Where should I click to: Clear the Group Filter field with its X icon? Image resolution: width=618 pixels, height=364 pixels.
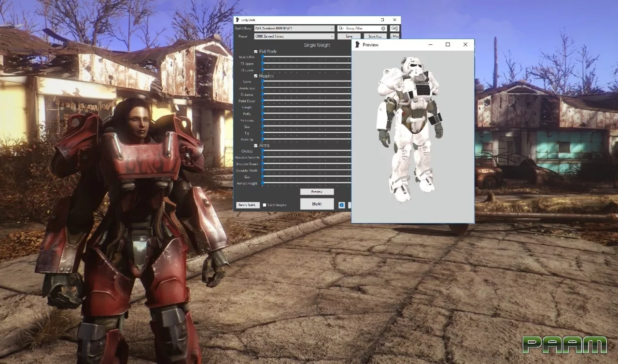click(383, 28)
